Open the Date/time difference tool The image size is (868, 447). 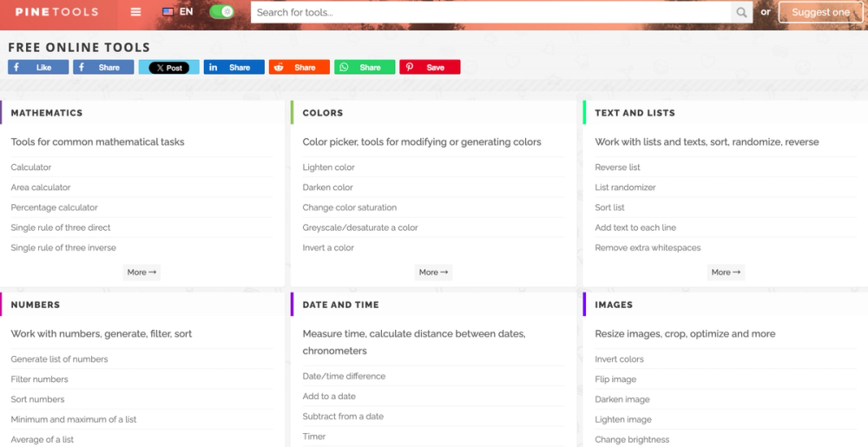344,376
